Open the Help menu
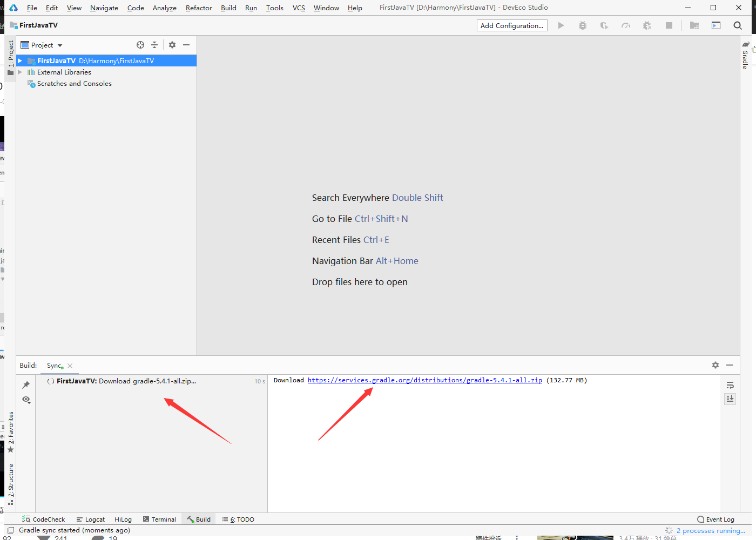The image size is (756, 540). pos(355,8)
